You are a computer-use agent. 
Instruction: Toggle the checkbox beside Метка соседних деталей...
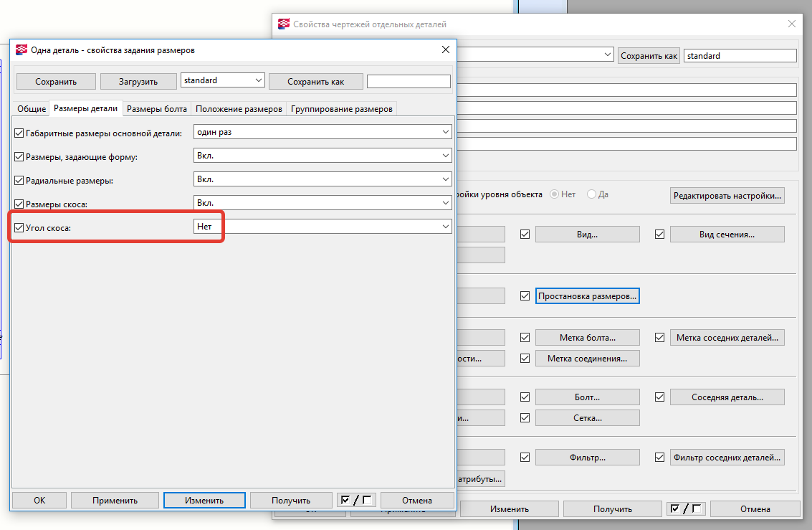click(659, 337)
